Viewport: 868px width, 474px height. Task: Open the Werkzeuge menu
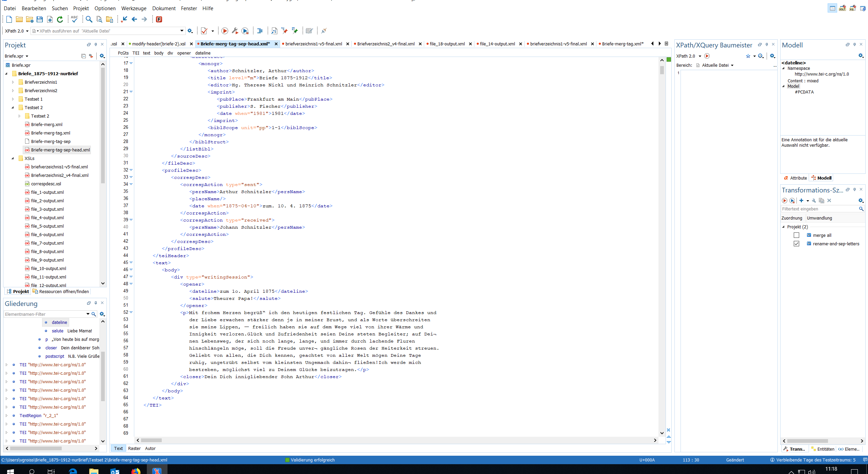(134, 8)
